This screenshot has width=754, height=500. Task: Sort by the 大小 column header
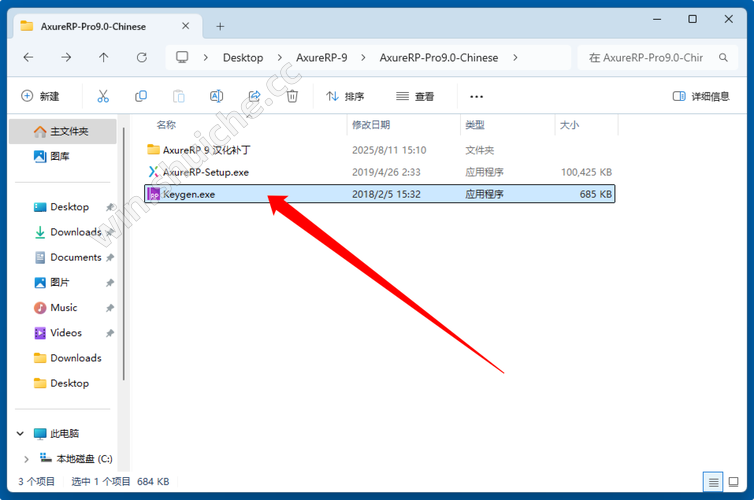click(x=569, y=125)
